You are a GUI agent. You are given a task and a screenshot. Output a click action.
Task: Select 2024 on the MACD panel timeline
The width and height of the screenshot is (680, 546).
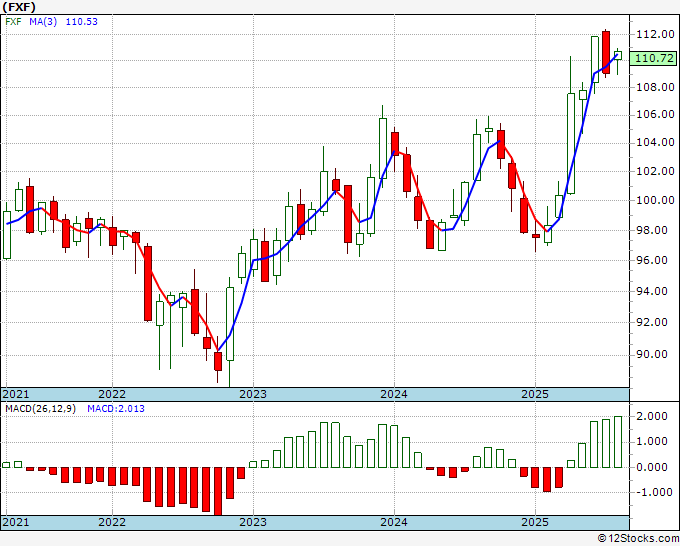(394, 522)
